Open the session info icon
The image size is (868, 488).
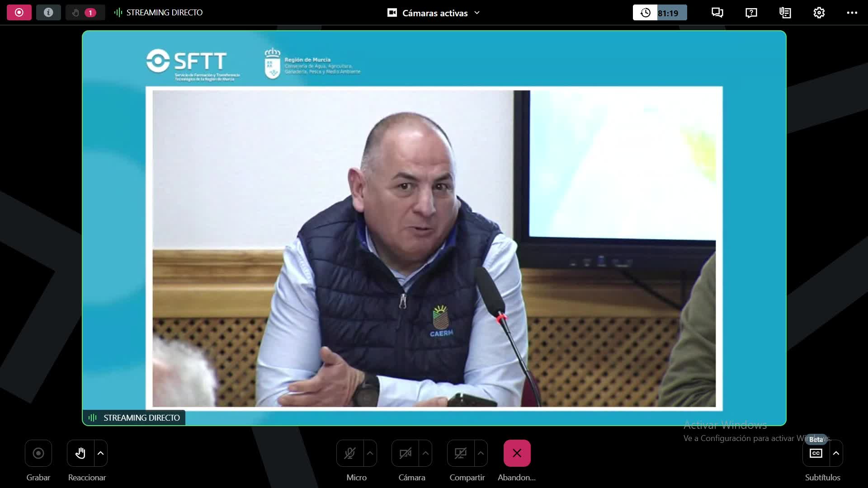(48, 13)
